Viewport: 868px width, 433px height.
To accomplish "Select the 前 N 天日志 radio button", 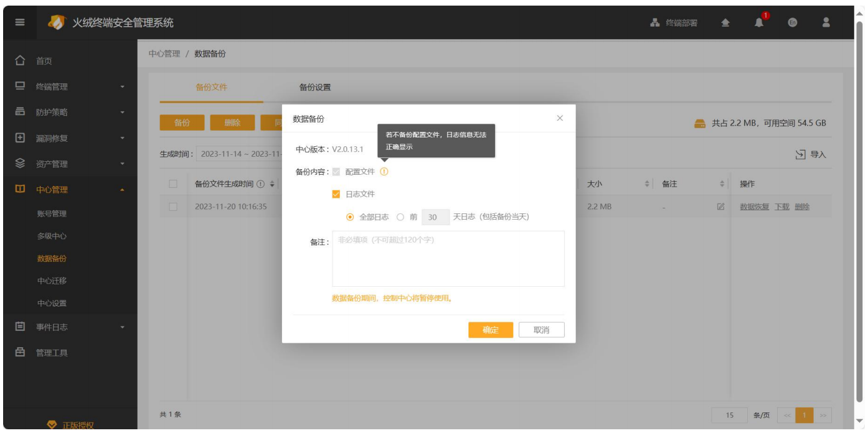I will (401, 217).
